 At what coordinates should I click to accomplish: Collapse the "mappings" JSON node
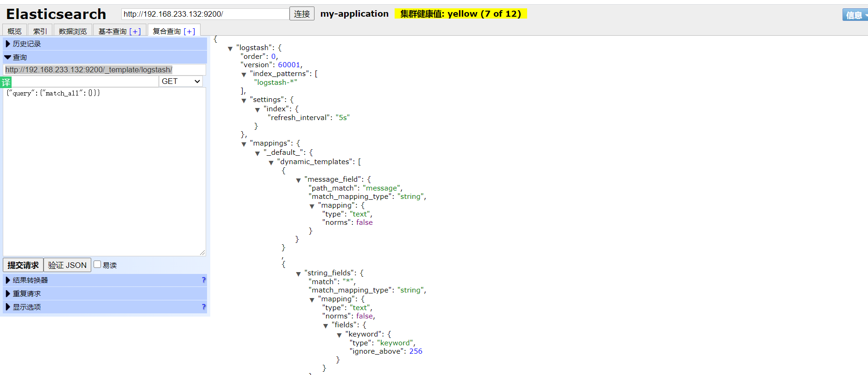point(244,144)
